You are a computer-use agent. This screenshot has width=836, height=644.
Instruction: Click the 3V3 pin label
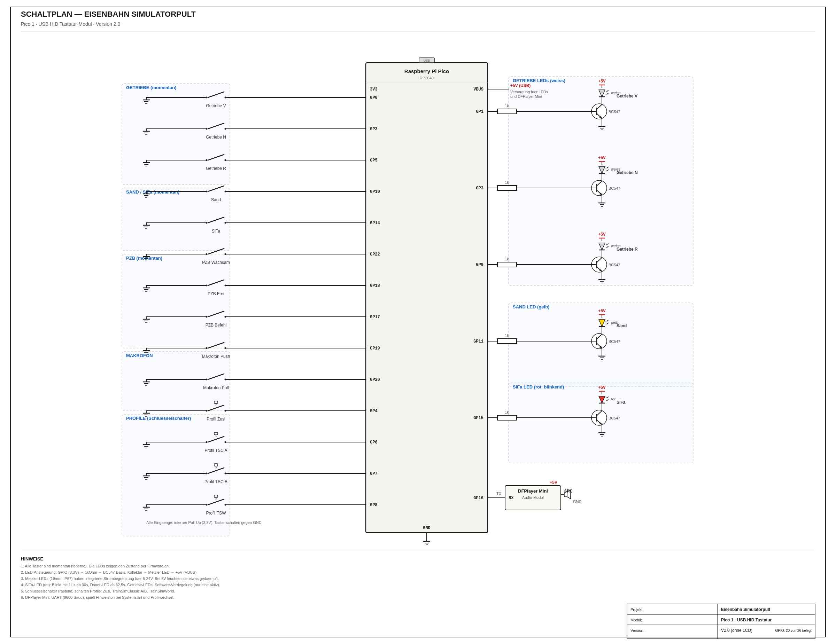click(x=374, y=89)
